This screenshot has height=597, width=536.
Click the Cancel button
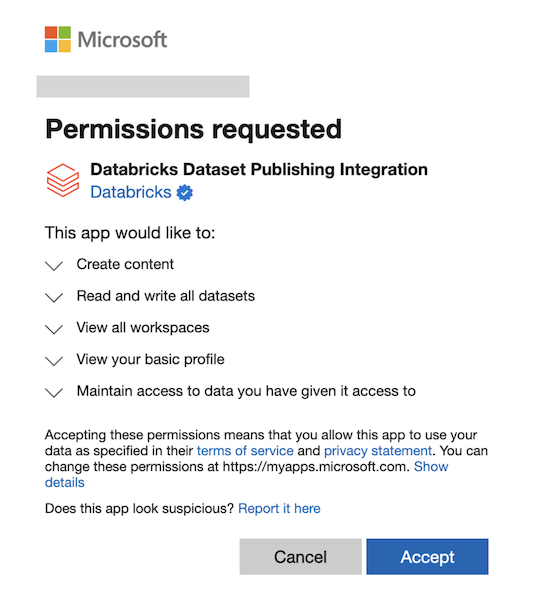(300, 557)
